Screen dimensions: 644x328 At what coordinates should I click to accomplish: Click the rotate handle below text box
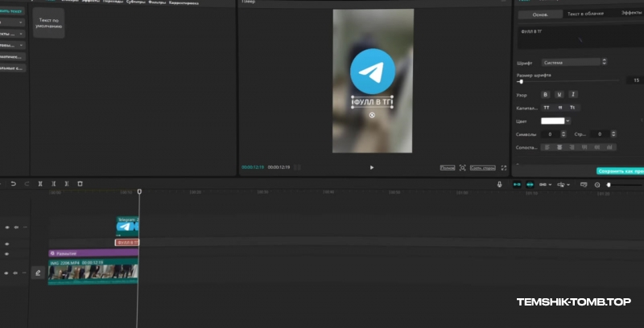372,115
